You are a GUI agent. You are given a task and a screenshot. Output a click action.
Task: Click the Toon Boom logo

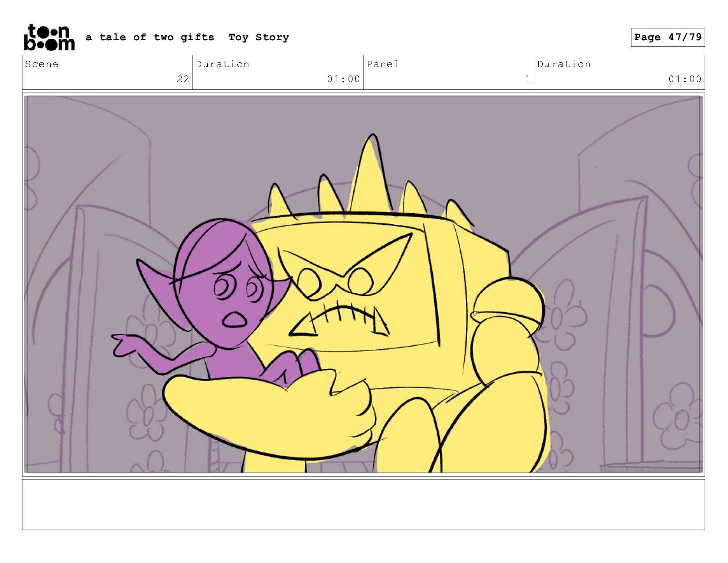click(49, 38)
